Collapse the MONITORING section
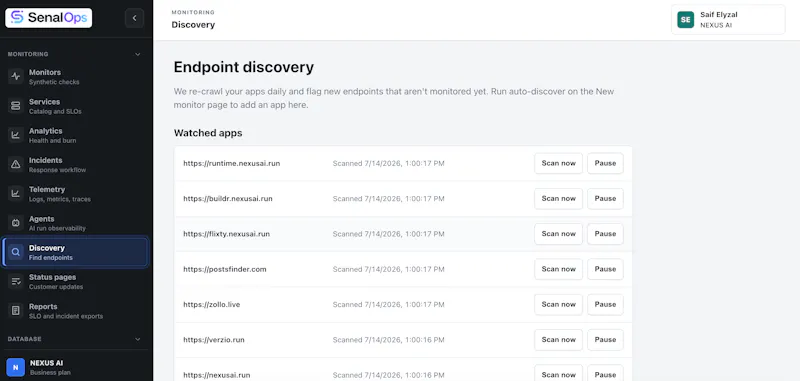Image resolution: width=800 pixels, height=381 pixels. coord(137,54)
